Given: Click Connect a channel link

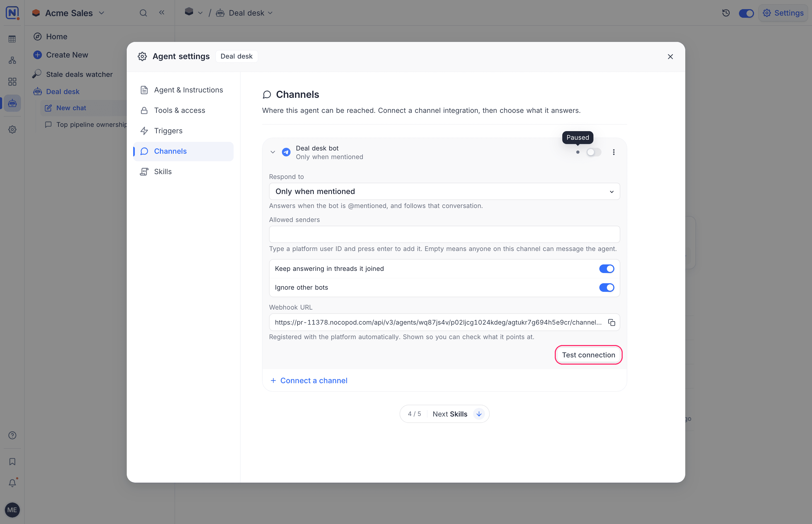Looking at the screenshot, I should [x=309, y=381].
